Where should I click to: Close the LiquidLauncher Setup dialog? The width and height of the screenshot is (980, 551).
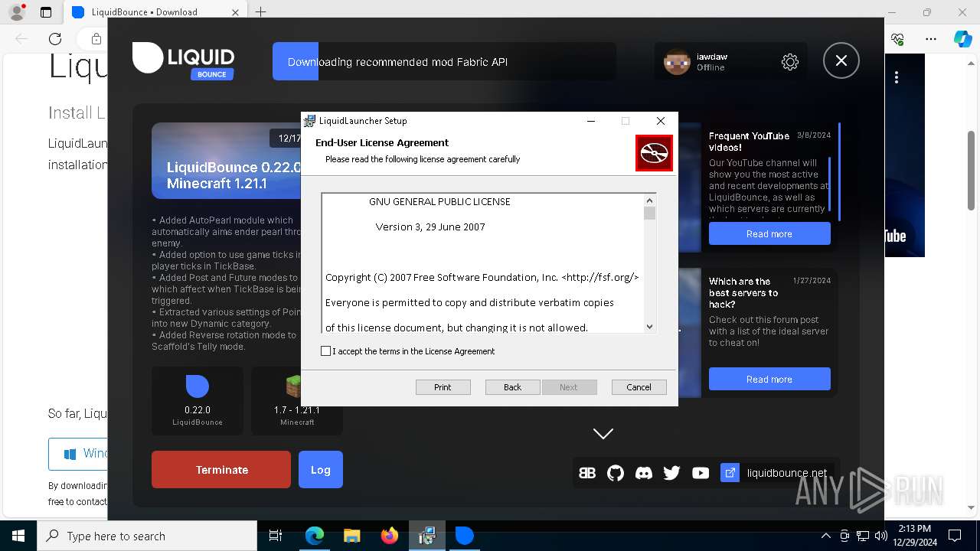coord(660,121)
